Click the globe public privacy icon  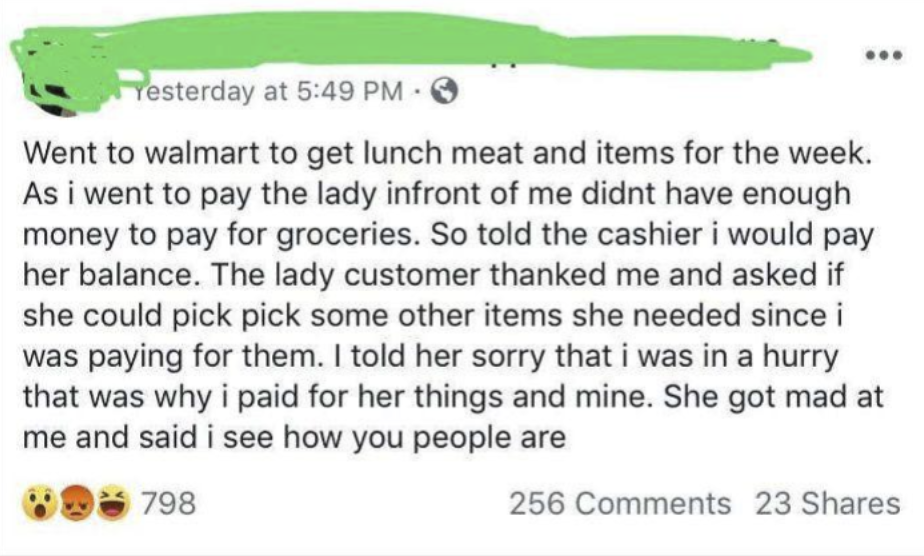[x=441, y=94]
